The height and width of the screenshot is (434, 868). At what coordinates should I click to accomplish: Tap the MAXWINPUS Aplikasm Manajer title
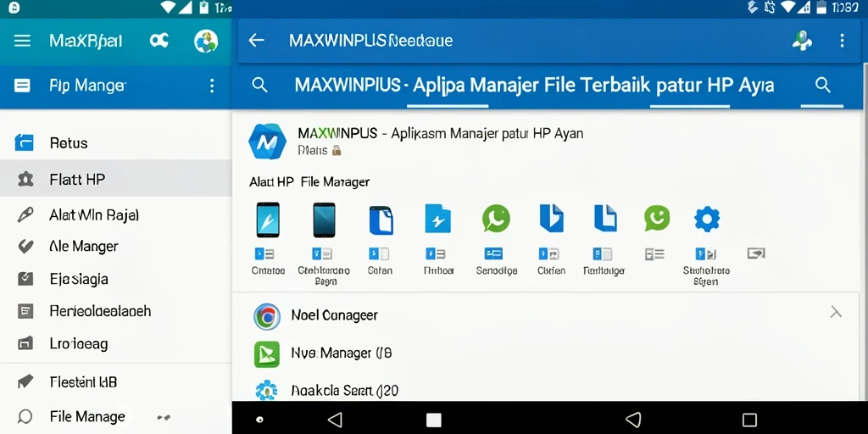pyautogui.click(x=440, y=133)
